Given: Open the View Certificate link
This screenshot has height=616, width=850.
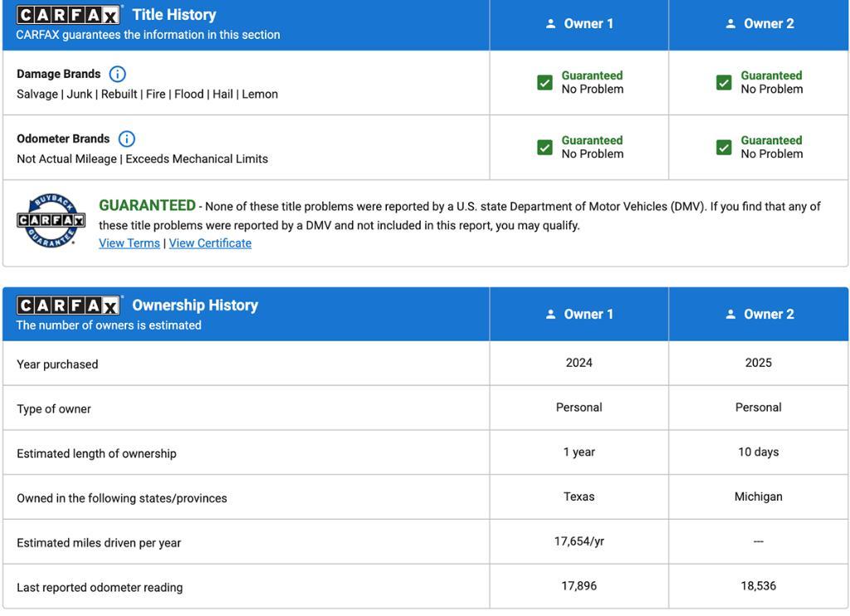Looking at the screenshot, I should [x=210, y=243].
